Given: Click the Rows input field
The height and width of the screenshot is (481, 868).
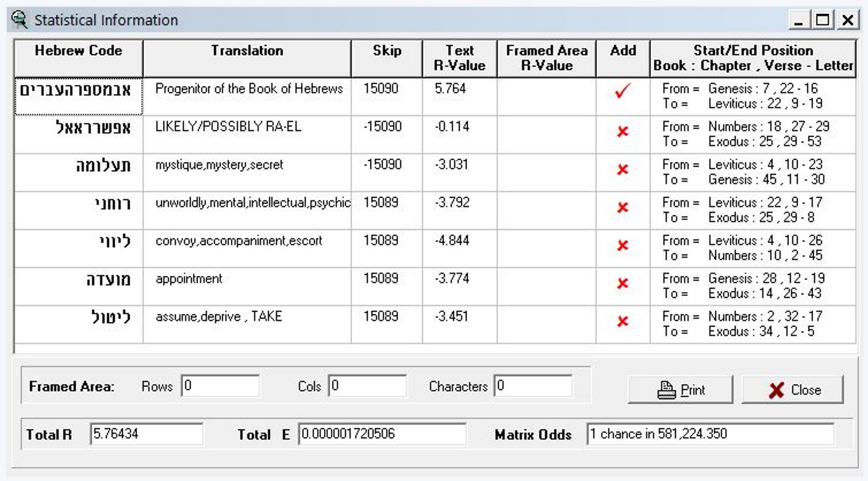Looking at the screenshot, I should (220, 386).
